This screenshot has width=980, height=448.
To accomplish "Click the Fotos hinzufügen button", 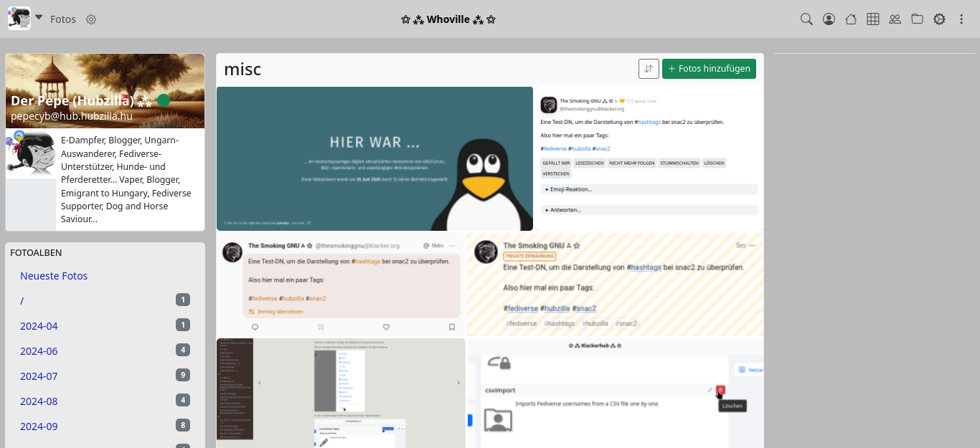I will point(709,69).
